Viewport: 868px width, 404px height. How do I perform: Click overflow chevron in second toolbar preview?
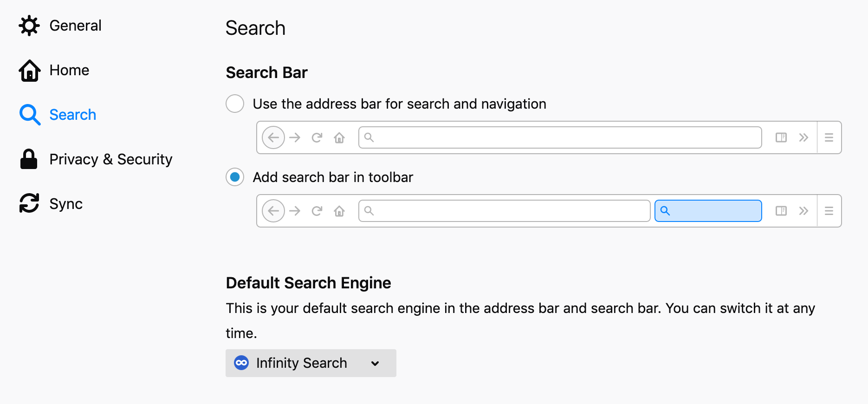tap(803, 211)
